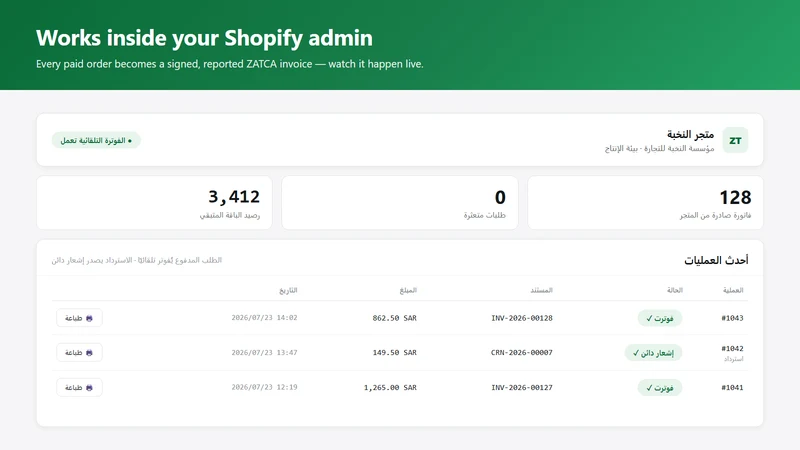
Task: Click the subtitle about signed ZATCA invoices
Action: pyautogui.click(x=230, y=64)
